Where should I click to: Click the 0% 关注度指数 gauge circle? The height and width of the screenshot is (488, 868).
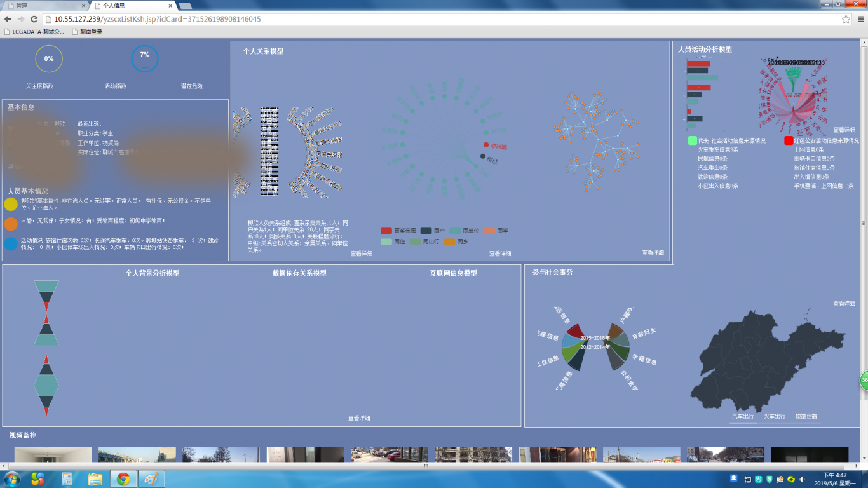coord(49,58)
